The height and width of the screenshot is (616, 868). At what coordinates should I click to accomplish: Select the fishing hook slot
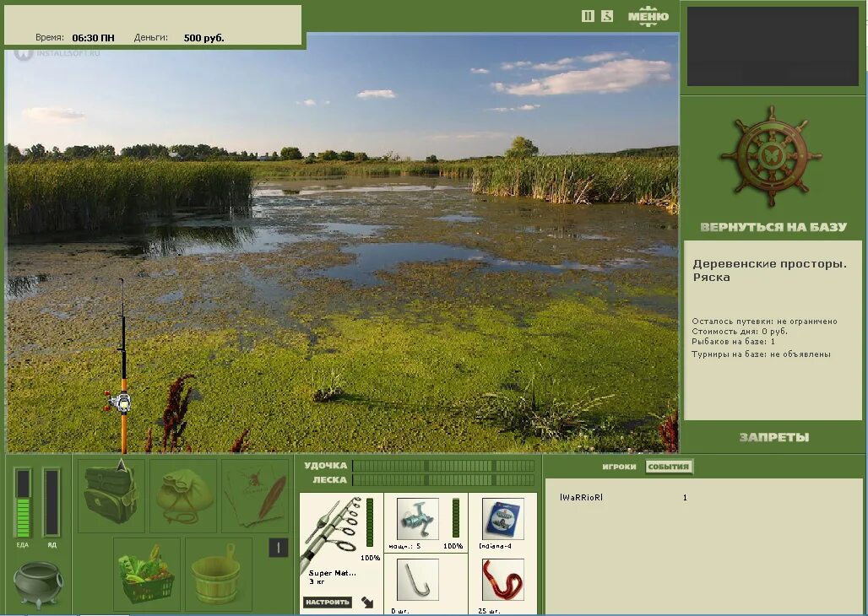[x=418, y=580]
